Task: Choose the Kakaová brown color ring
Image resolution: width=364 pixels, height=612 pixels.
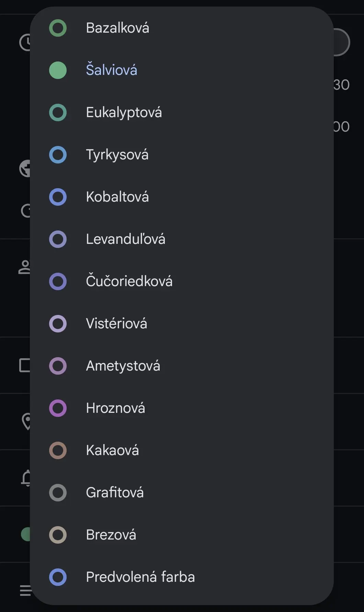Action: click(58, 450)
